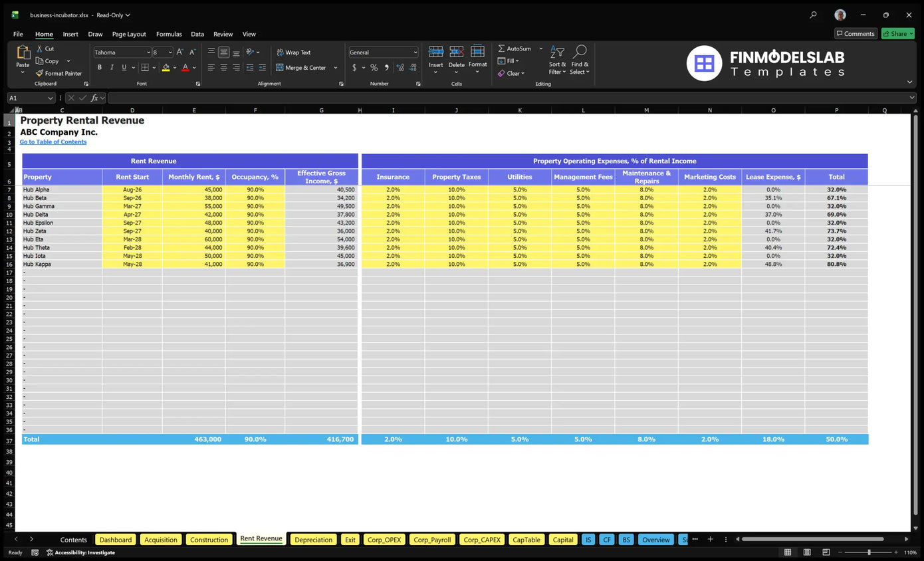Open title bar search magnifier
This screenshot has height=561, width=924.
tap(813, 15)
